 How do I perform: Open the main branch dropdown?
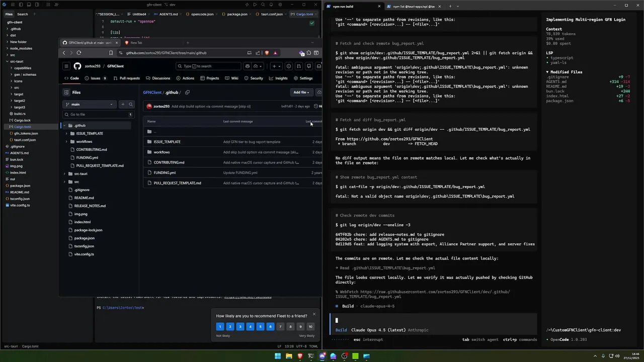pos(90,104)
